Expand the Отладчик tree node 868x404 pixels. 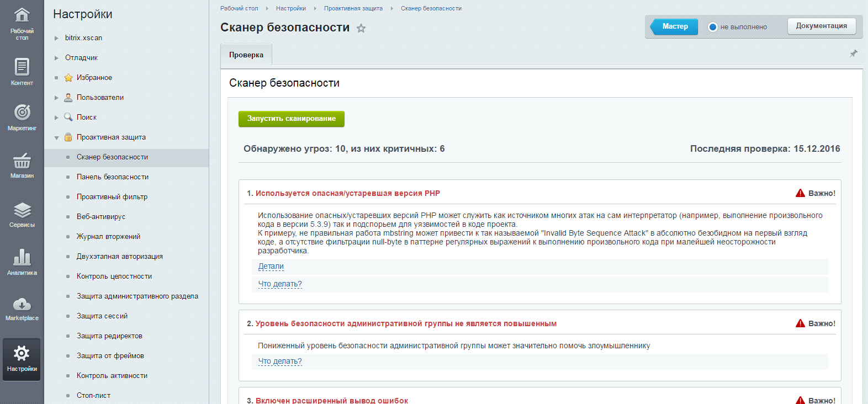click(56, 58)
